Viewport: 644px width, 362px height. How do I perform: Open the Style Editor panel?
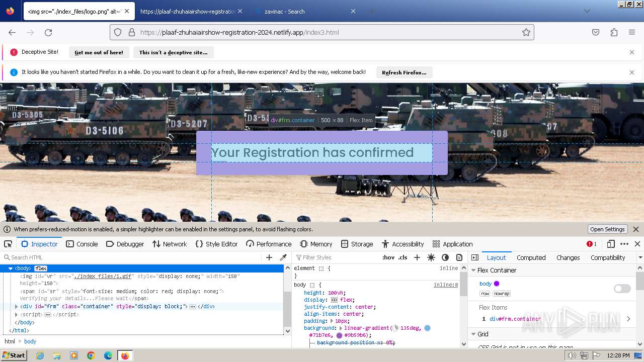[216, 244]
